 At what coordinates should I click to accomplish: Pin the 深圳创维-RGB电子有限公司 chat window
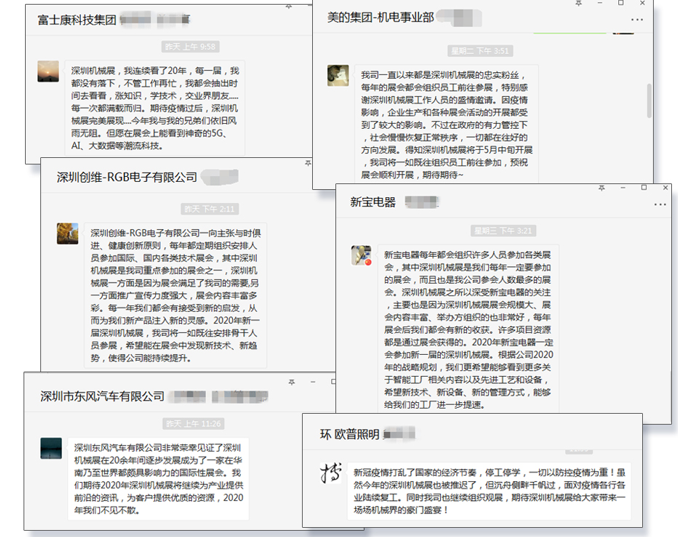(x=307, y=163)
